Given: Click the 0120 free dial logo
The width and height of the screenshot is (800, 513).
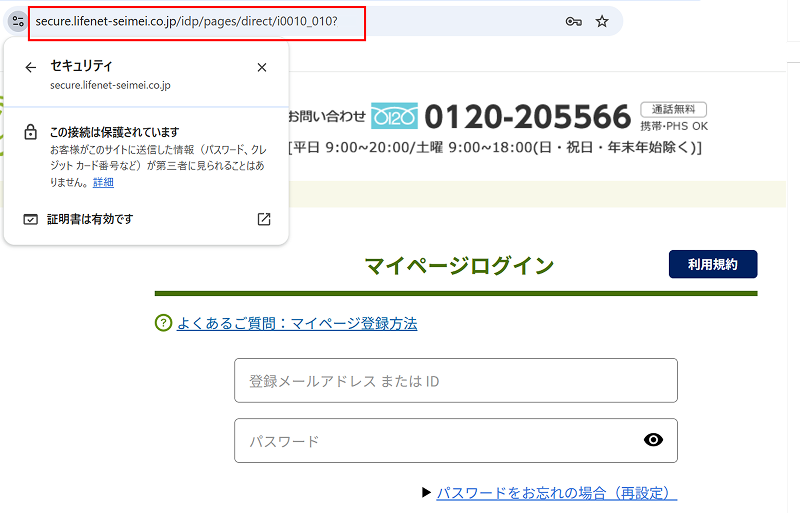Looking at the screenshot, I should click(x=394, y=116).
